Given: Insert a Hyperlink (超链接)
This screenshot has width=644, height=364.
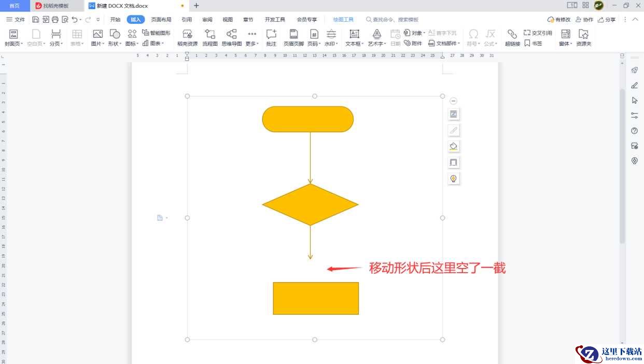Looking at the screenshot, I should (512, 38).
